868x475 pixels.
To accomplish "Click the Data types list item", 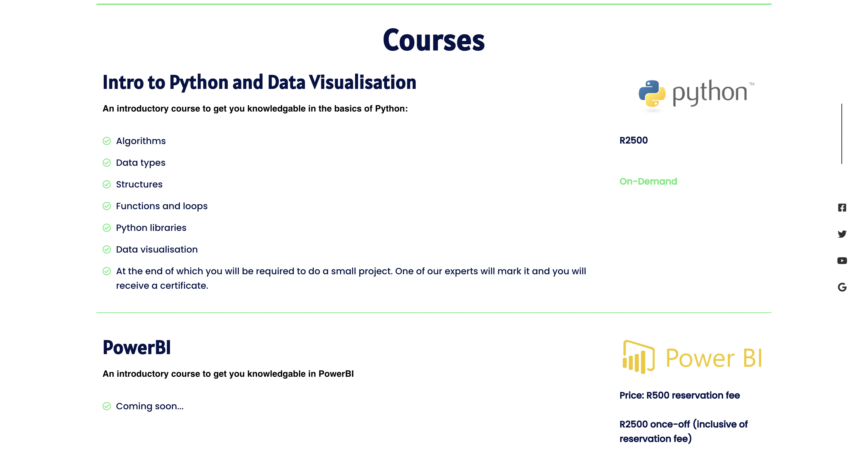I will [x=140, y=163].
